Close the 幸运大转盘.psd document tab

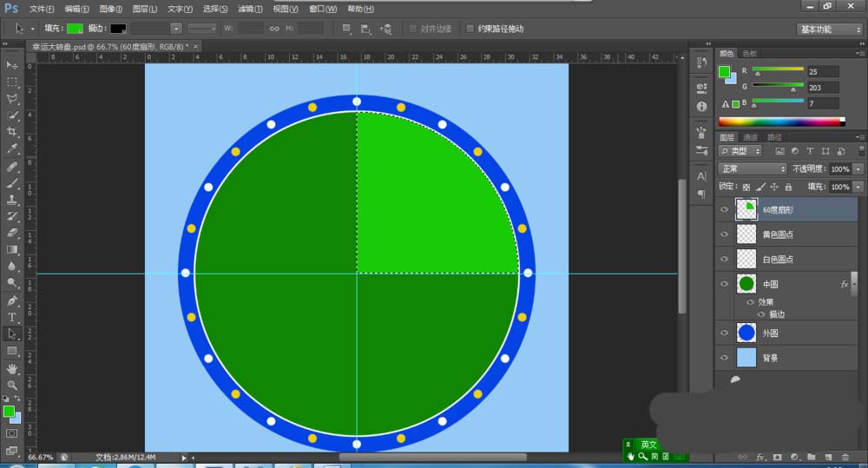[195, 47]
